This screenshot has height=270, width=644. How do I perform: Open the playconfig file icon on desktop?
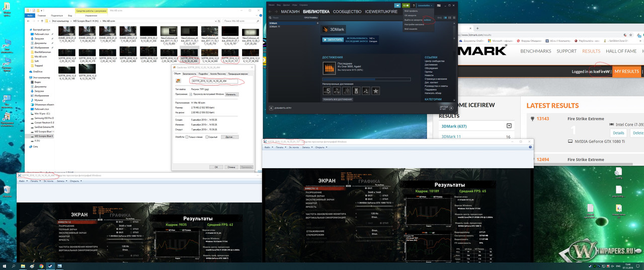[619, 192]
